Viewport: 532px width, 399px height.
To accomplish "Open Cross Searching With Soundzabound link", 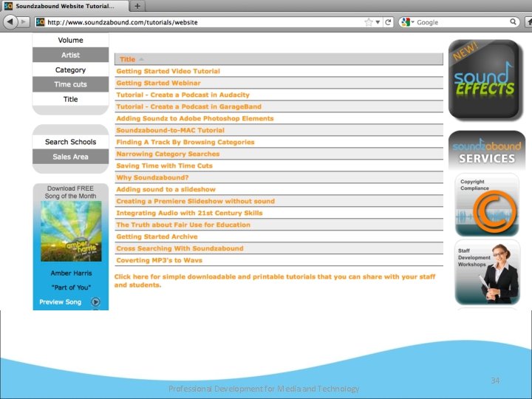I will (x=180, y=248).
